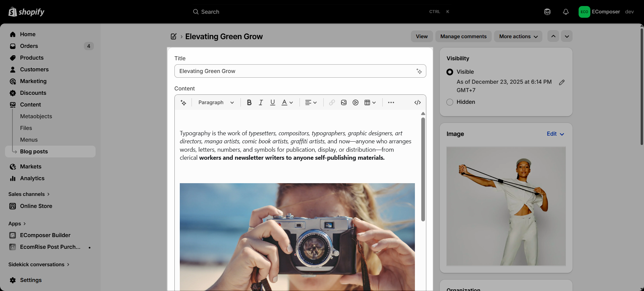644x291 pixels.
Task: Open the Paragraph style dropdown
Action: [216, 102]
